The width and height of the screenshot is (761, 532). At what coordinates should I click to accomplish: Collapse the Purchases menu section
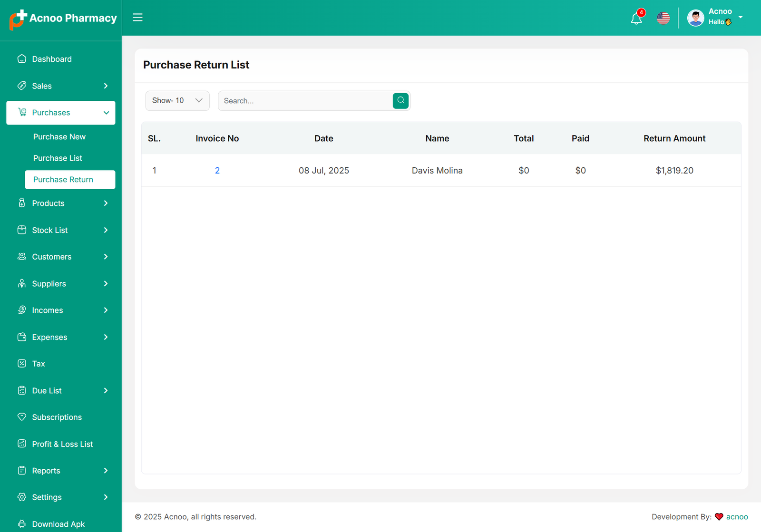[x=106, y=113]
